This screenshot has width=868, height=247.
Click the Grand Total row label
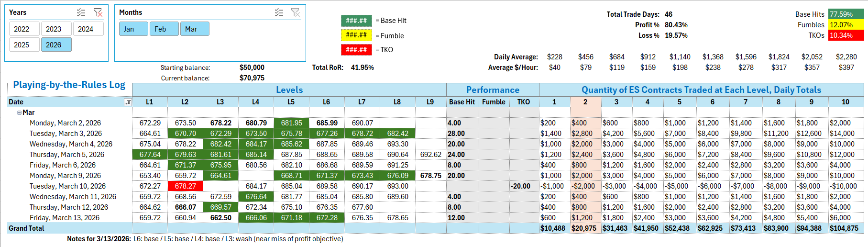pos(26,228)
